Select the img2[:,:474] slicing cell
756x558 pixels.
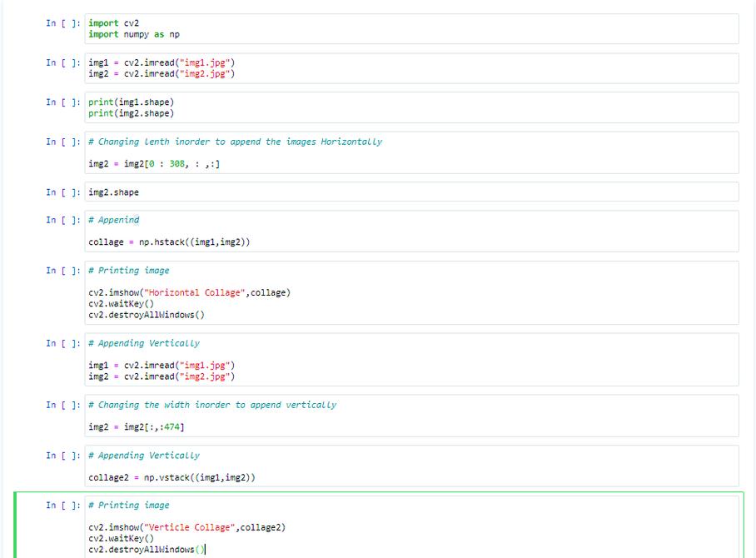click(x=411, y=416)
